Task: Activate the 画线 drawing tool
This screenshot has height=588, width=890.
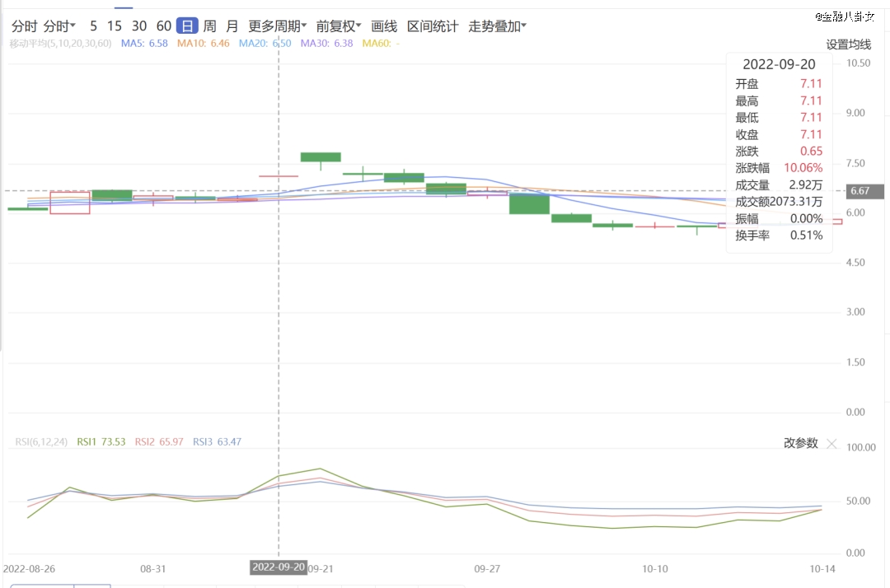Action: (384, 26)
